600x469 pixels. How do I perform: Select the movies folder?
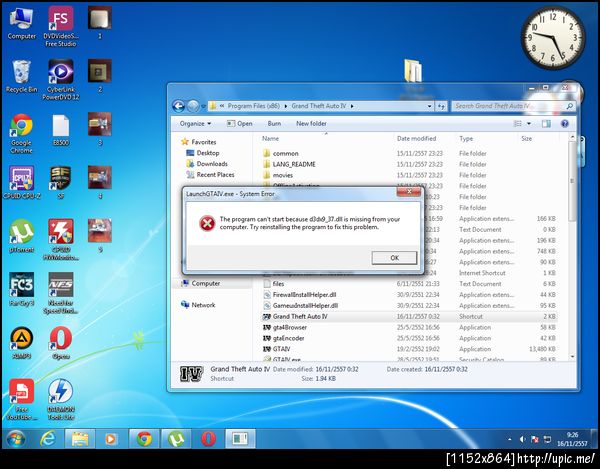coord(283,175)
